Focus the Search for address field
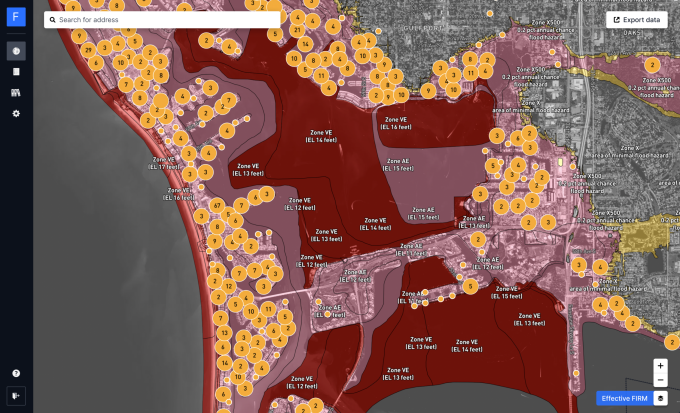The height and width of the screenshot is (413, 680). [x=165, y=19]
